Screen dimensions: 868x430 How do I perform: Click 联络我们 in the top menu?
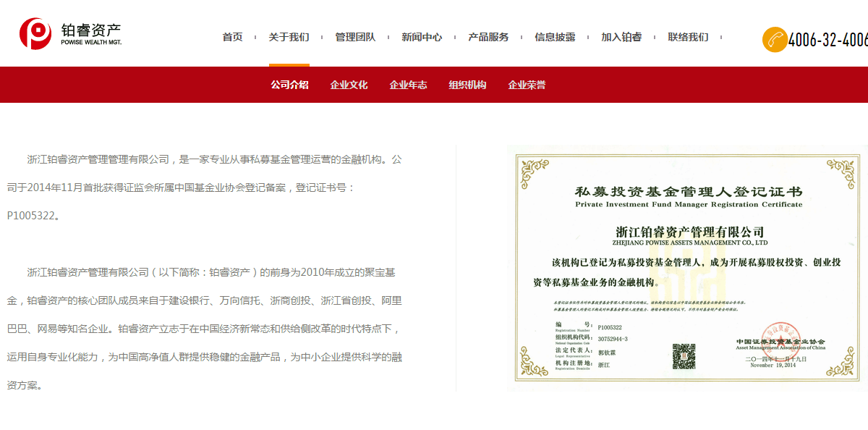[x=688, y=37]
